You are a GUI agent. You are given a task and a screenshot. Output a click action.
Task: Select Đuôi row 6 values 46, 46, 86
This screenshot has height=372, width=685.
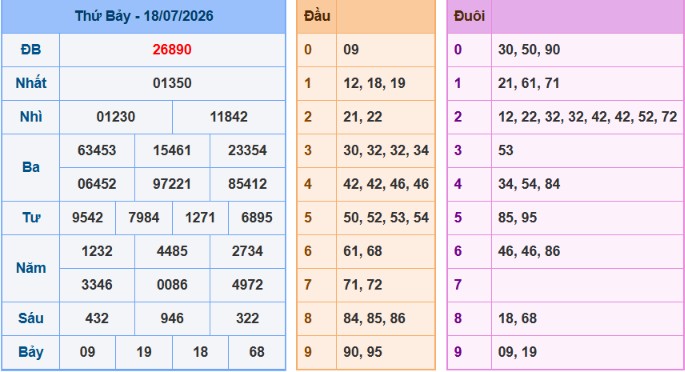pos(529,251)
